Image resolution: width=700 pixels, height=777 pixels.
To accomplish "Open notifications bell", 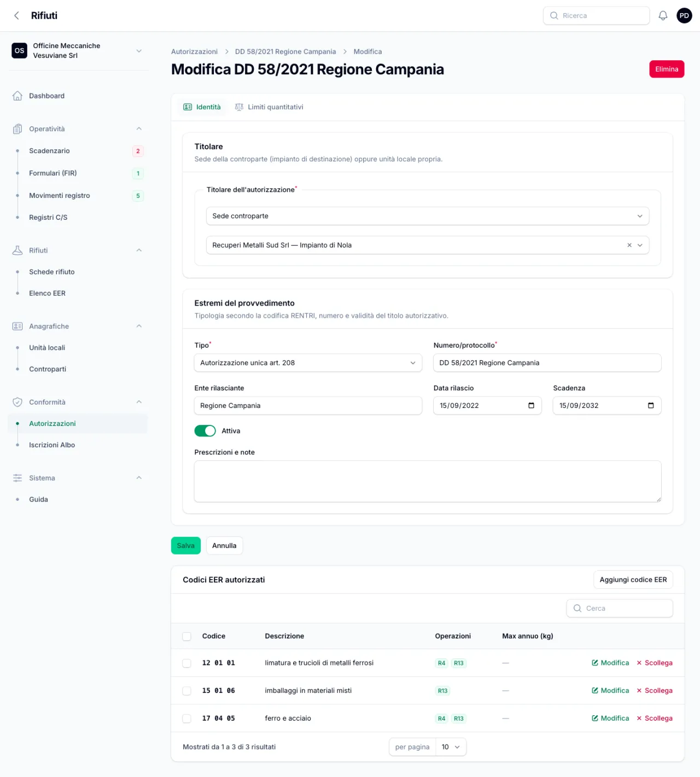I will tap(663, 16).
